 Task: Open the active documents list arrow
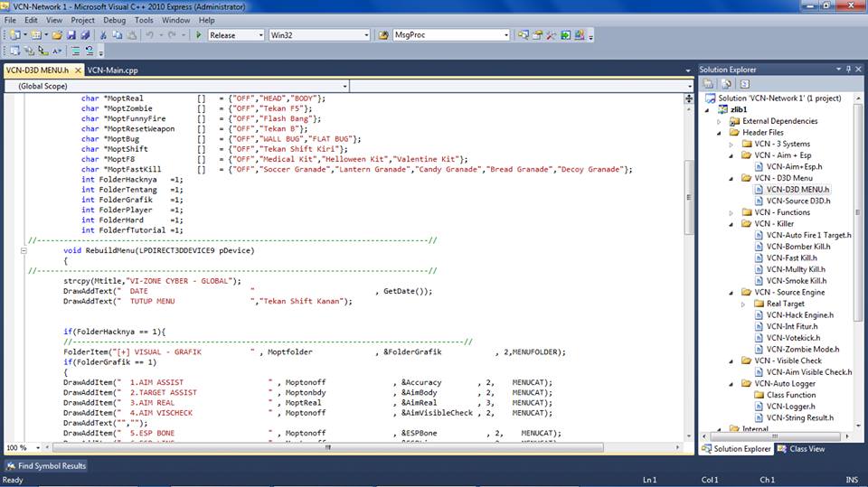(x=688, y=70)
